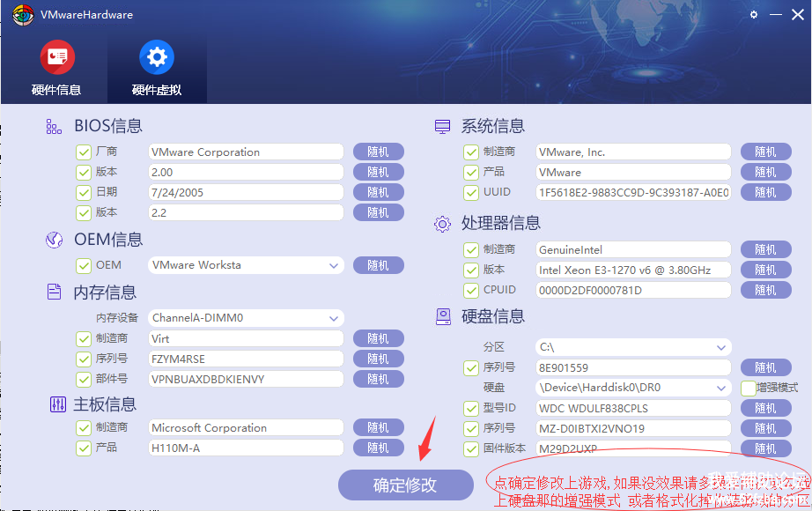Click the 处理器信息 gear icon

point(442,224)
